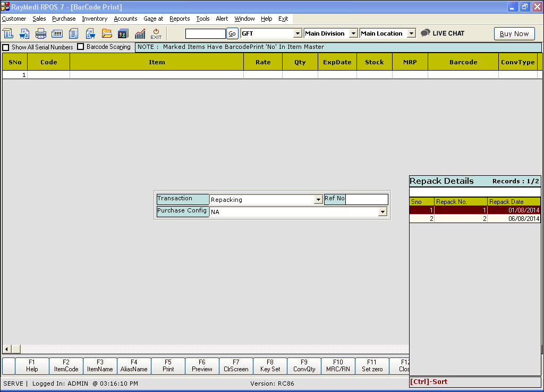Open the Accounts menu
Screen dimensions: 544x392
click(125, 19)
